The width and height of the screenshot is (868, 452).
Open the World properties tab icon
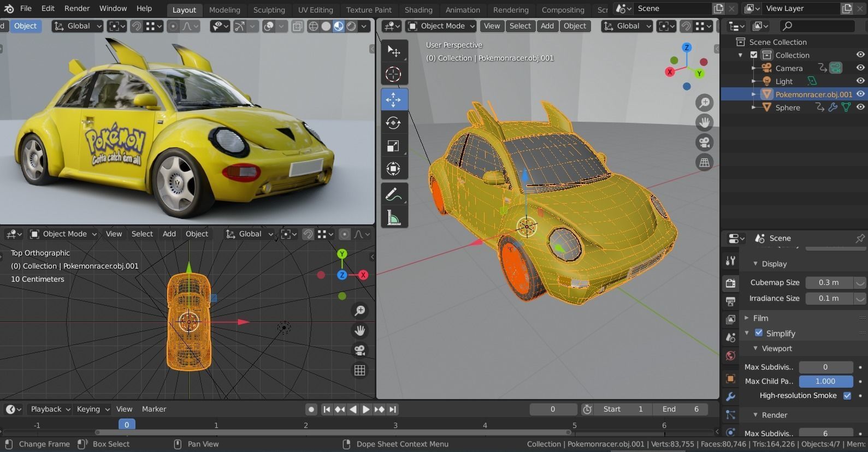(730, 356)
